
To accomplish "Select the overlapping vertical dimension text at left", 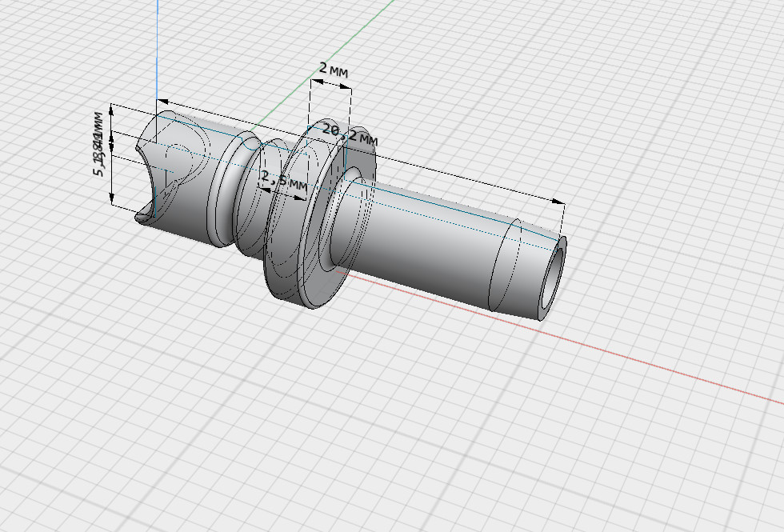I will point(98,145).
